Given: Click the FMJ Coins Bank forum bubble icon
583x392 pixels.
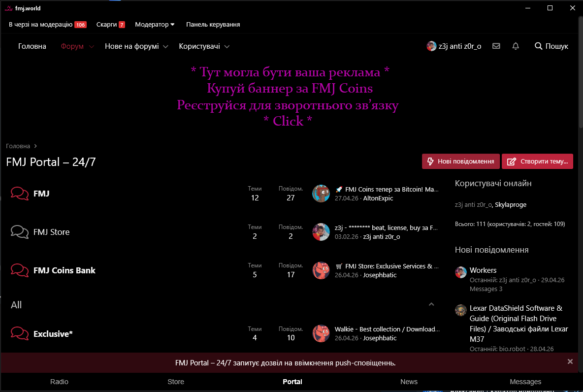Looking at the screenshot, I should coord(20,270).
